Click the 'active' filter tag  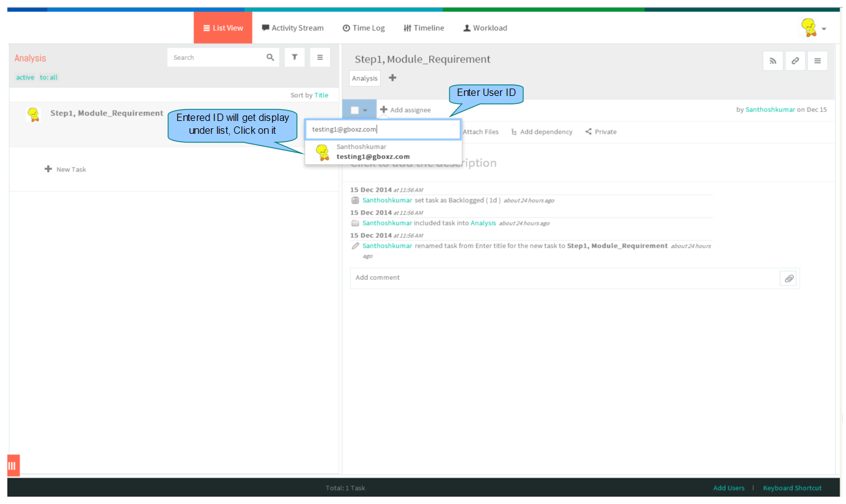point(25,78)
